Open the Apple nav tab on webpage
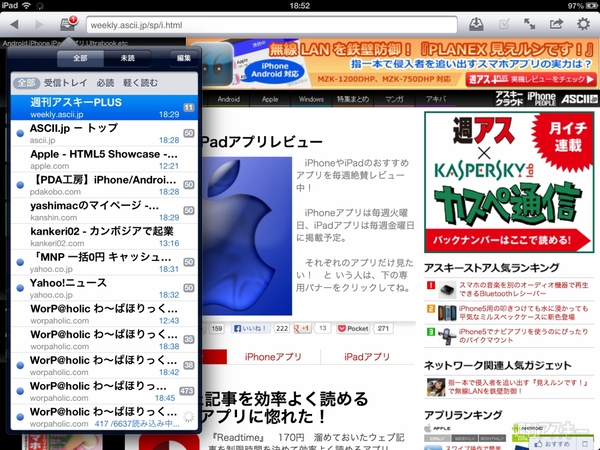 270,99
